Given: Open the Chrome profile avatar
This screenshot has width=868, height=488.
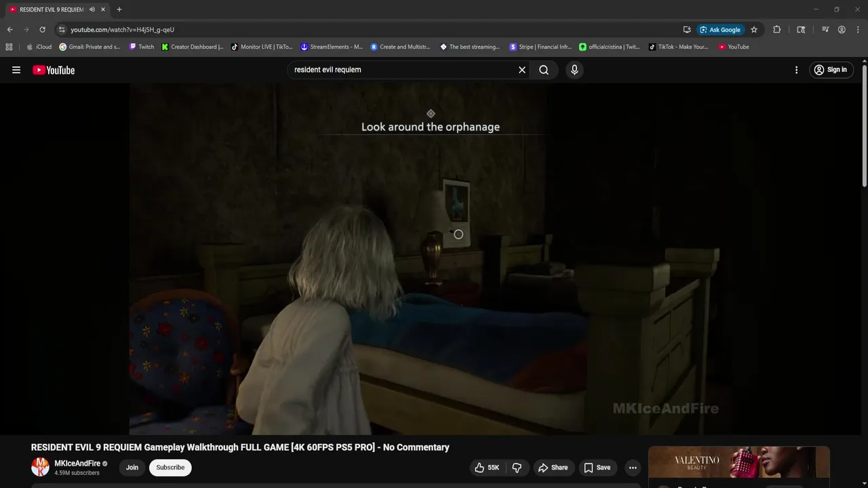Looking at the screenshot, I should tap(842, 30).
